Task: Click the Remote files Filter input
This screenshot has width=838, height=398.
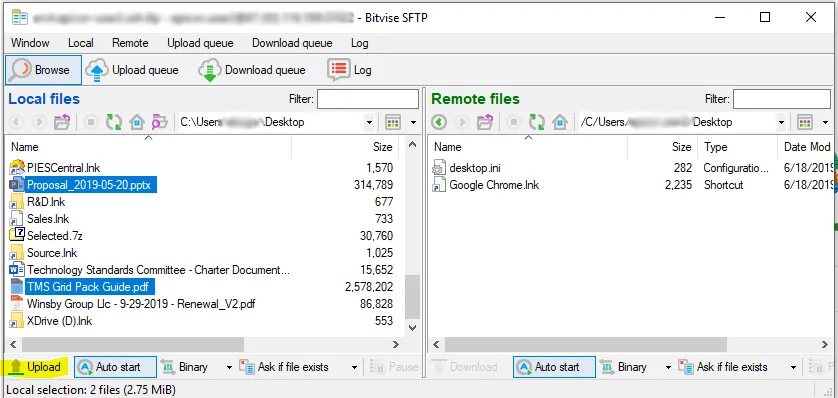Action: pos(781,99)
